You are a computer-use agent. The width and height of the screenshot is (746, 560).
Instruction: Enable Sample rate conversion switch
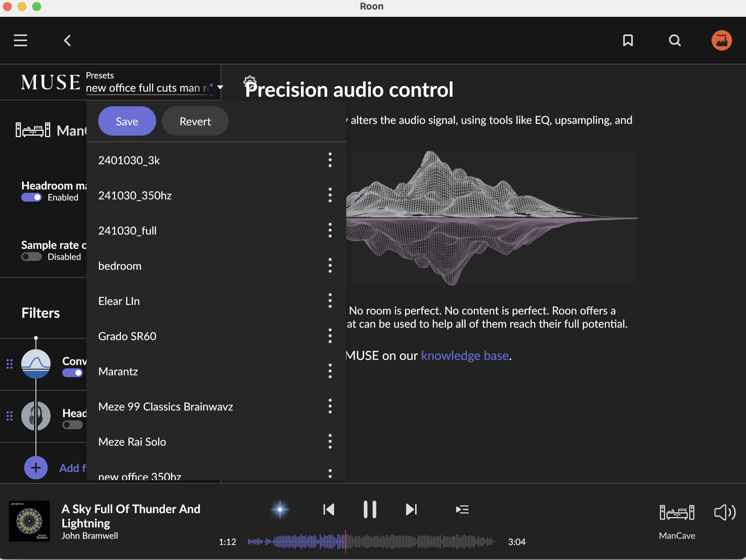point(32,257)
